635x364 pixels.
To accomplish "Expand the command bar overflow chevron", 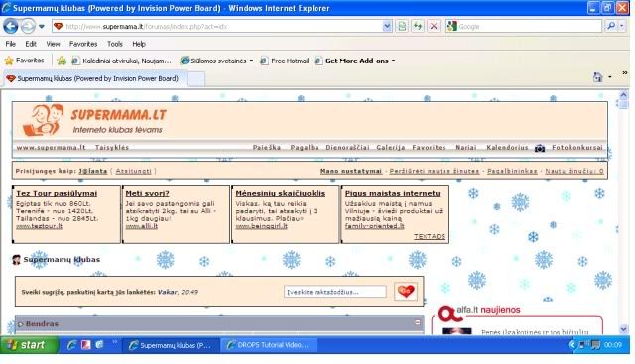I will tap(624, 73).
